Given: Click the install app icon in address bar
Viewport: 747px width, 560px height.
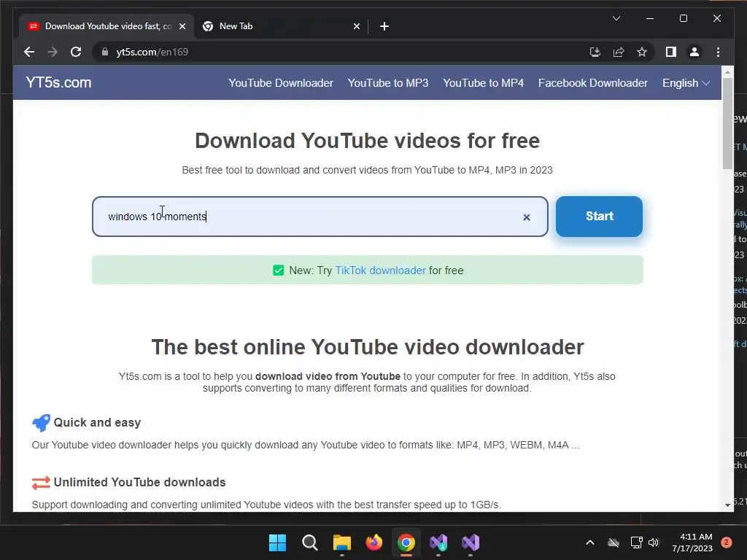Looking at the screenshot, I should 595,52.
